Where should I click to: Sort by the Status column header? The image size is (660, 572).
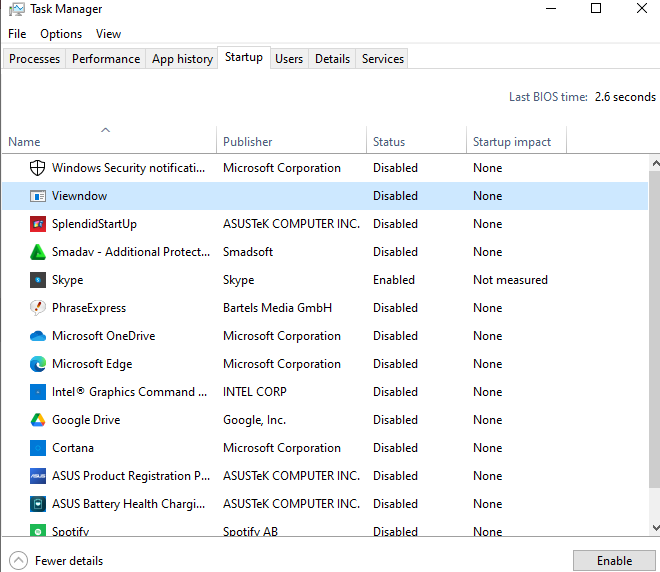tap(416, 139)
